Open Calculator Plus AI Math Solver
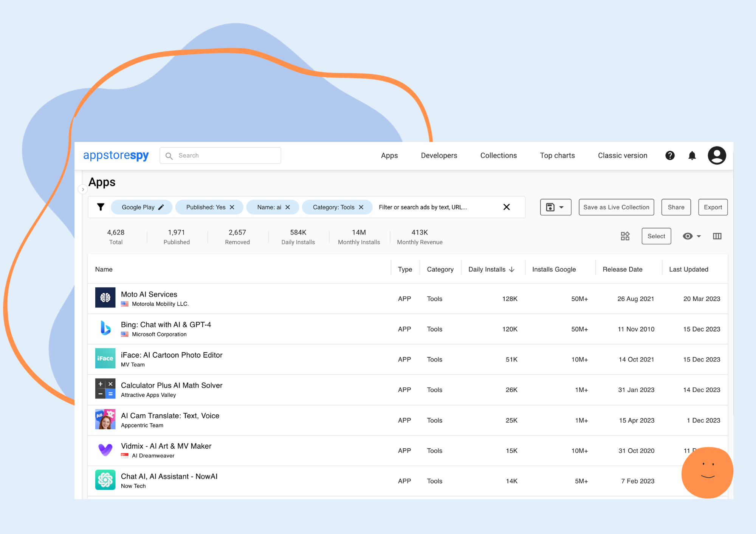This screenshot has width=756, height=534. point(172,385)
